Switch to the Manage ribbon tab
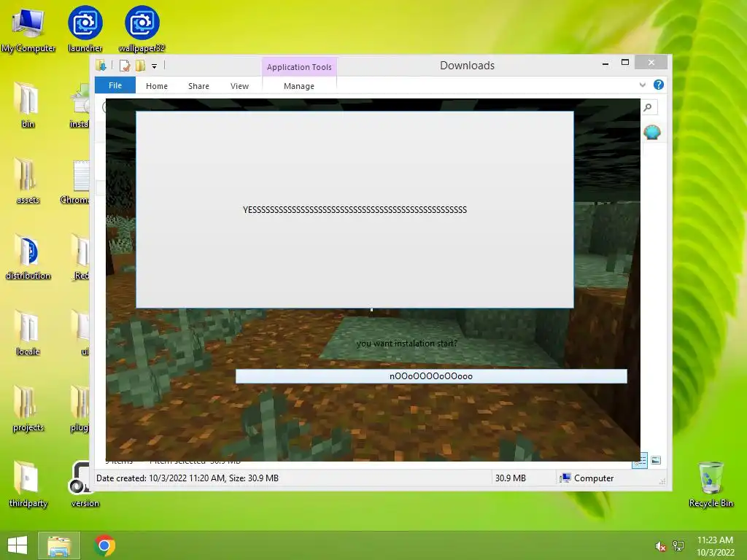 (x=299, y=86)
